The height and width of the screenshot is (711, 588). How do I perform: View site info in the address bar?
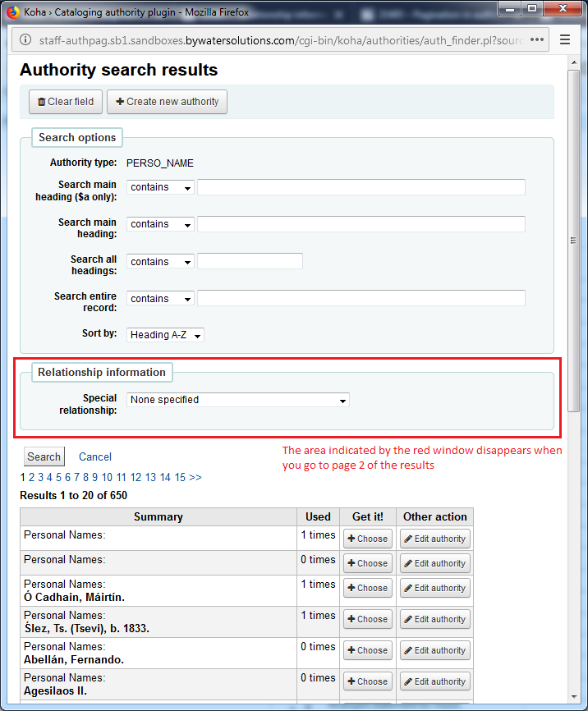[x=25, y=40]
